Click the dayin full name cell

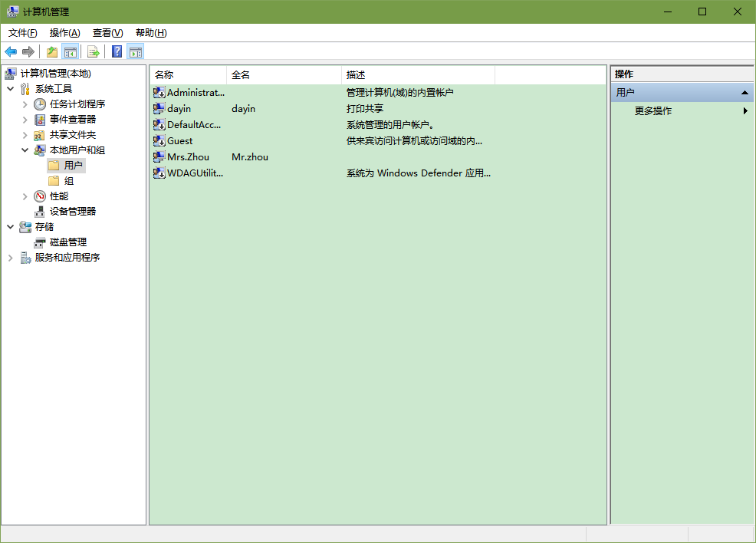pyautogui.click(x=244, y=108)
